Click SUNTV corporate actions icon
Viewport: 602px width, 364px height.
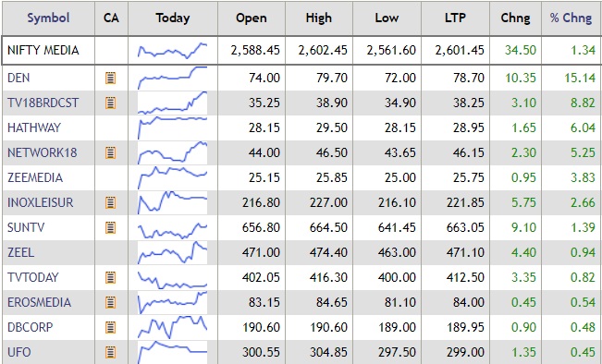click(111, 227)
